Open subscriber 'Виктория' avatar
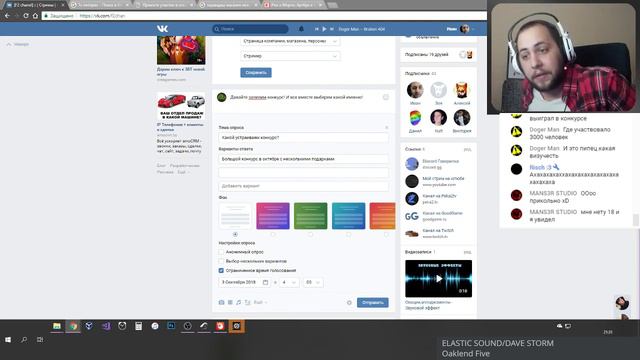 coord(462,118)
